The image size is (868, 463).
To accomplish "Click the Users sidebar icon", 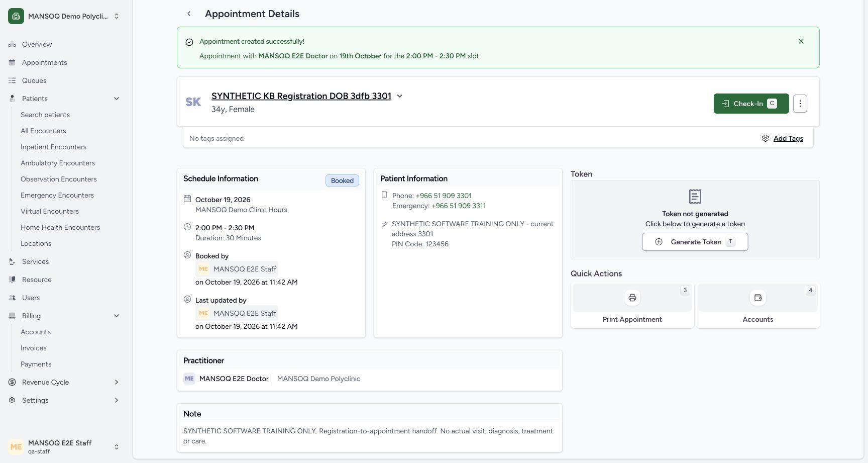I will tap(12, 298).
